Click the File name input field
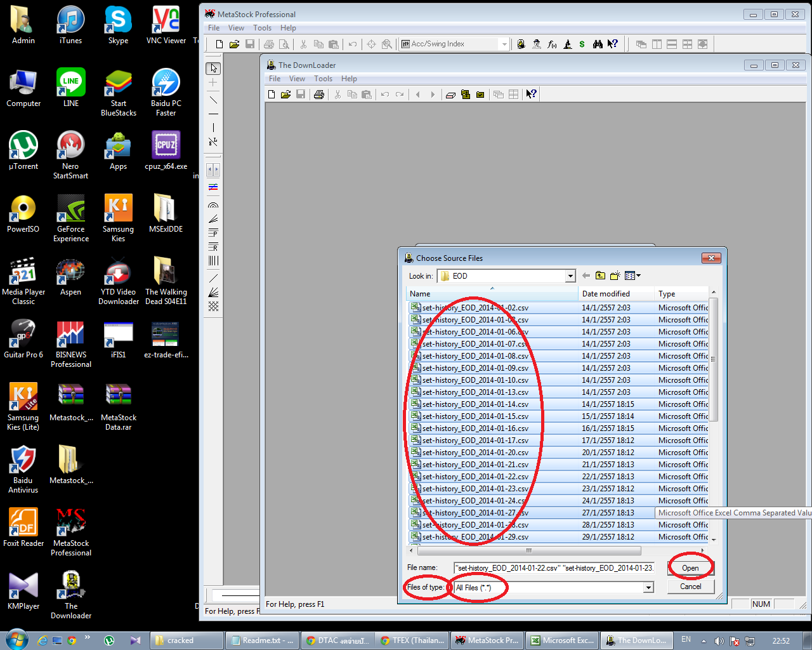Image resolution: width=812 pixels, height=650 pixels. (x=554, y=568)
